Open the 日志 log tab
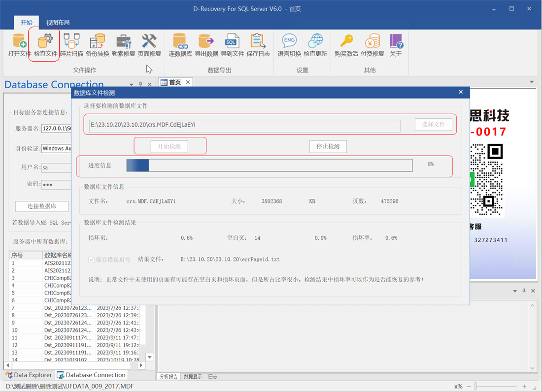Screen dimensions: 542x392 212,376
